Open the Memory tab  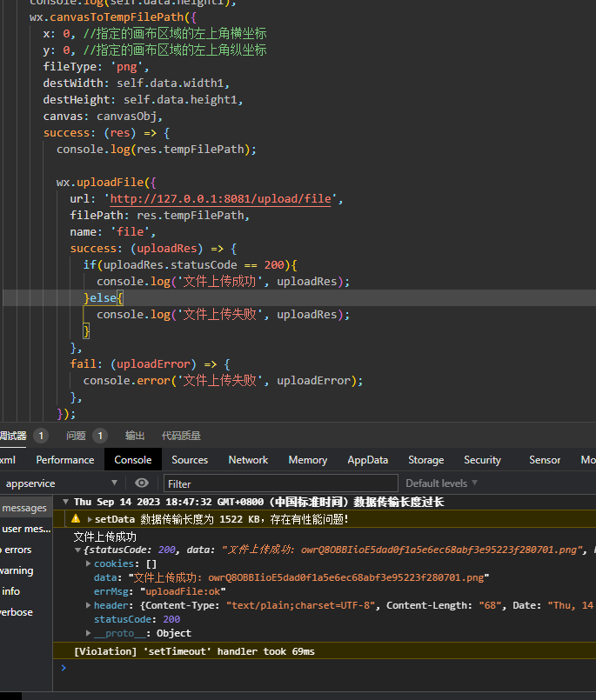point(308,460)
